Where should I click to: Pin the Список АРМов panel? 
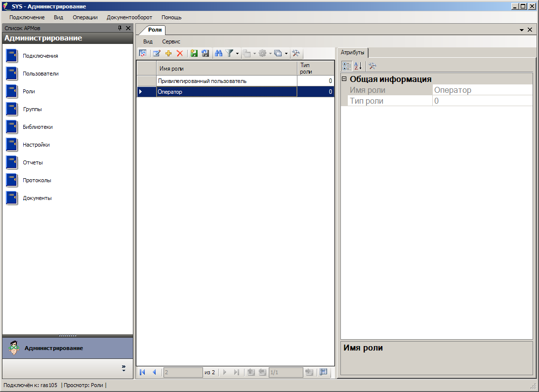pos(120,29)
